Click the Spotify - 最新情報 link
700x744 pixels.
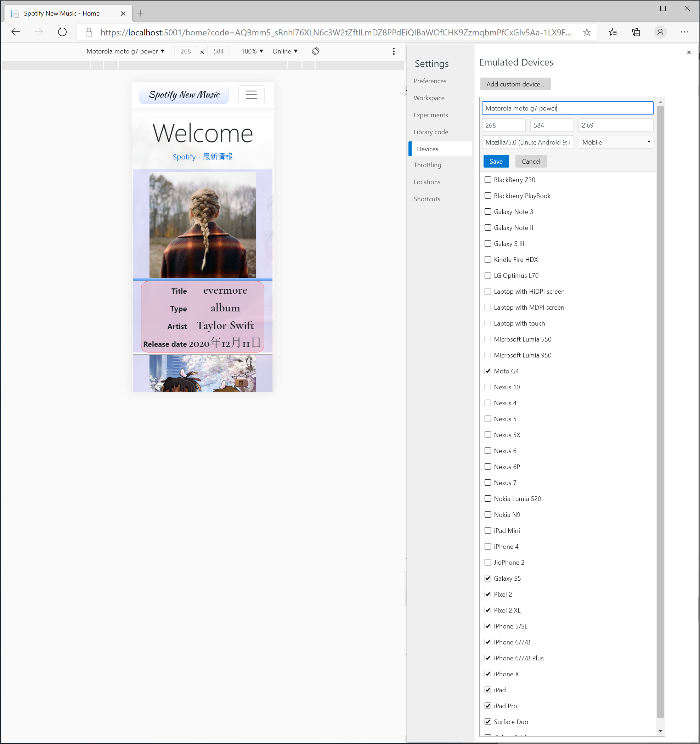tap(203, 157)
